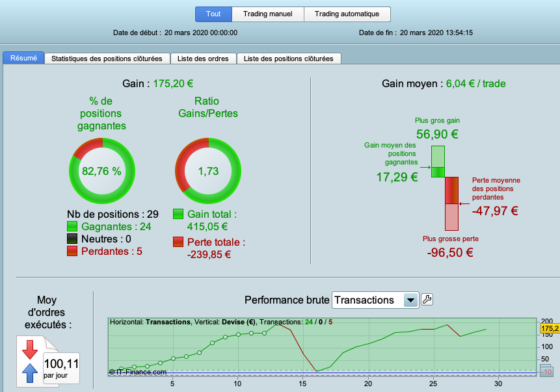
Task: Open Statistiques des positions clôturées tab
Action: 107,59
